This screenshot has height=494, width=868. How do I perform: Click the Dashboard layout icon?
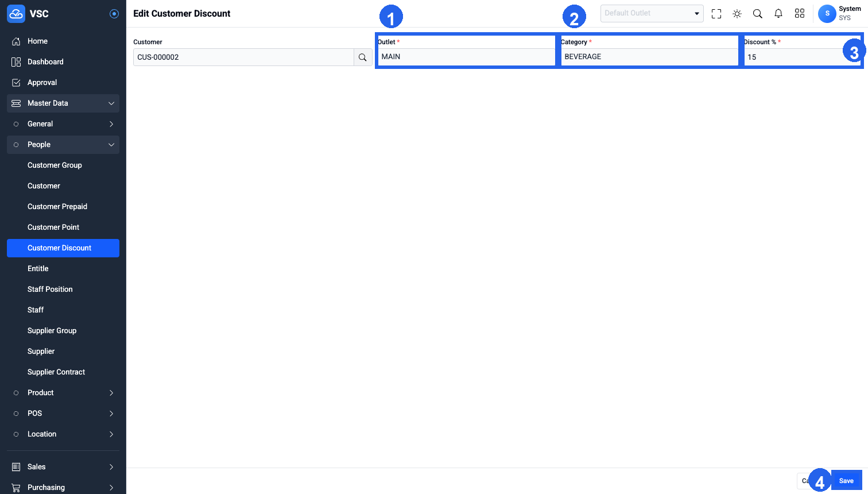[16, 62]
